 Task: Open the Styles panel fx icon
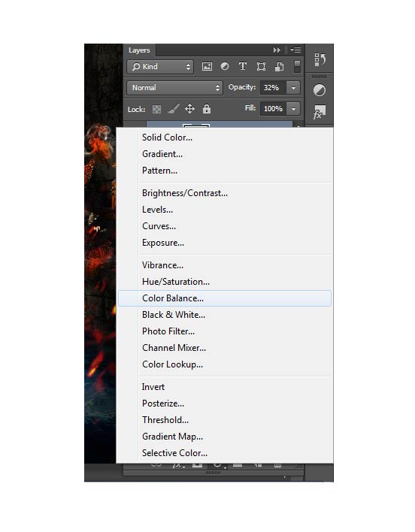pyautogui.click(x=320, y=112)
